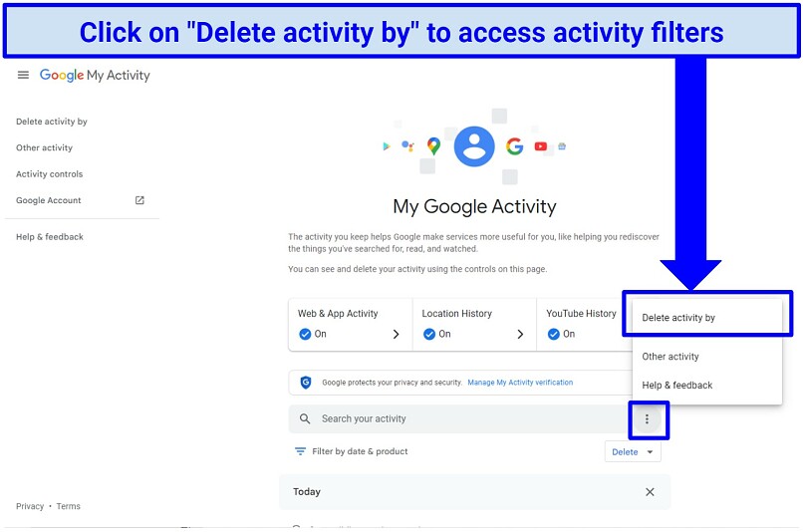Click the Google Maps pin icon

433,146
